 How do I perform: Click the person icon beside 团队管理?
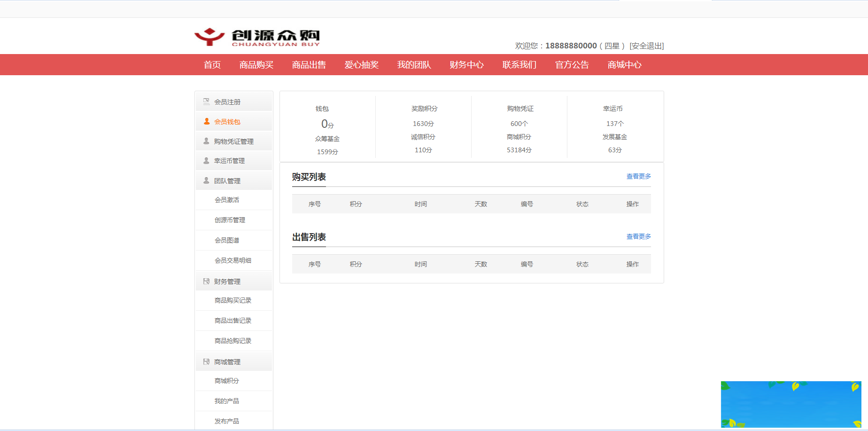click(x=206, y=180)
